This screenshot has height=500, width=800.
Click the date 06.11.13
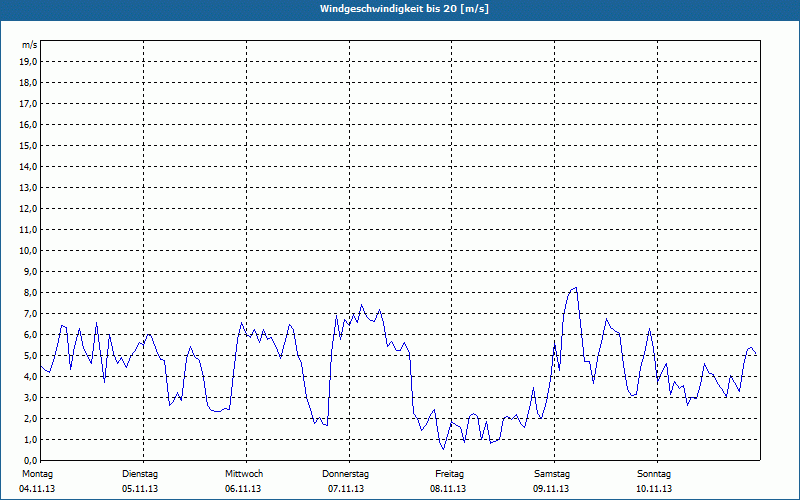(x=243, y=489)
